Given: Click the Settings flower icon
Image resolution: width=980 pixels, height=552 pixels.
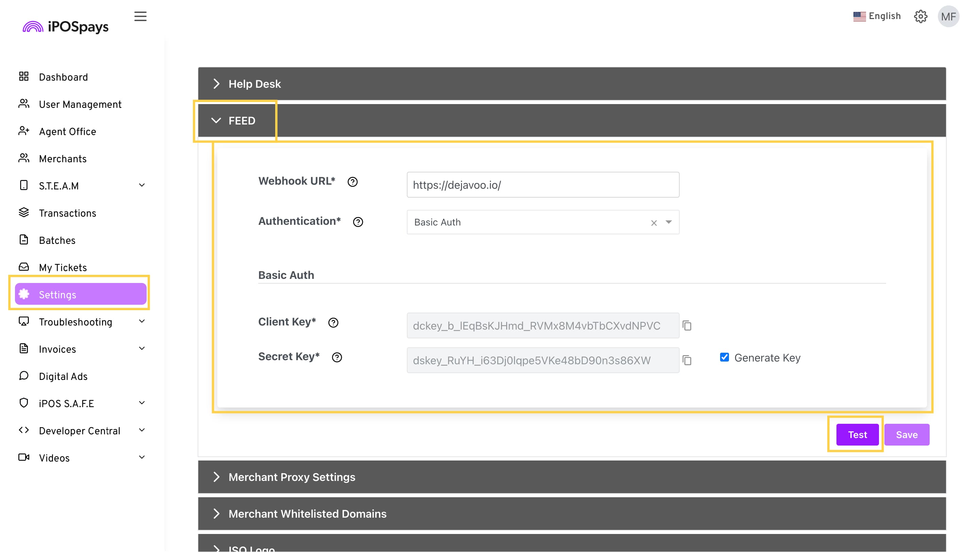Looking at the screenshot, I should pyautogui.click(x=24, y=294).
